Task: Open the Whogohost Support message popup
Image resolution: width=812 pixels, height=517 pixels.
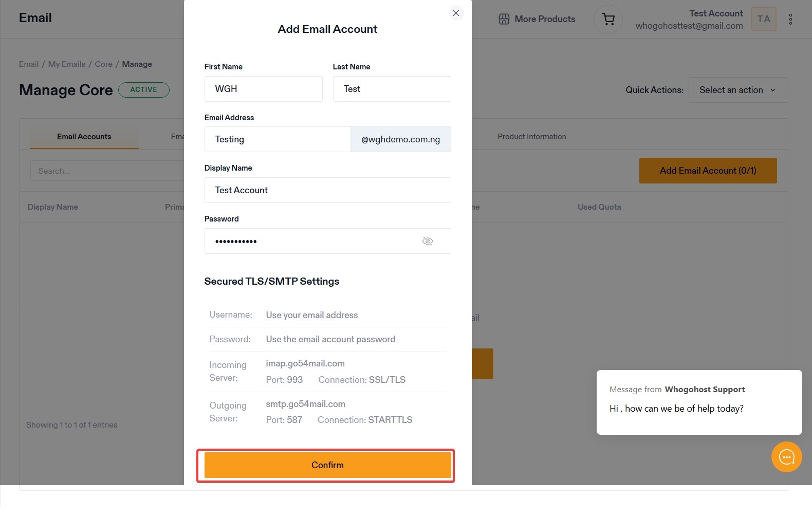Action: 699,402
